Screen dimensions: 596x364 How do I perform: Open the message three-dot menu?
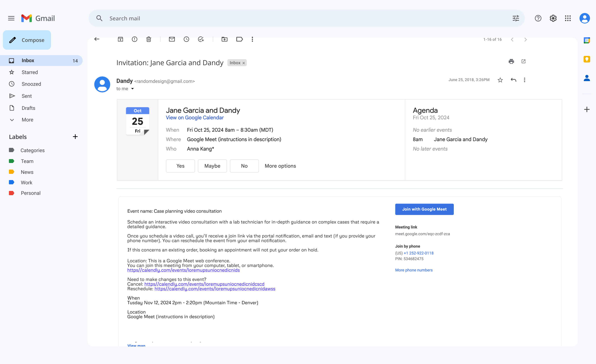click(x=525, y=80)
